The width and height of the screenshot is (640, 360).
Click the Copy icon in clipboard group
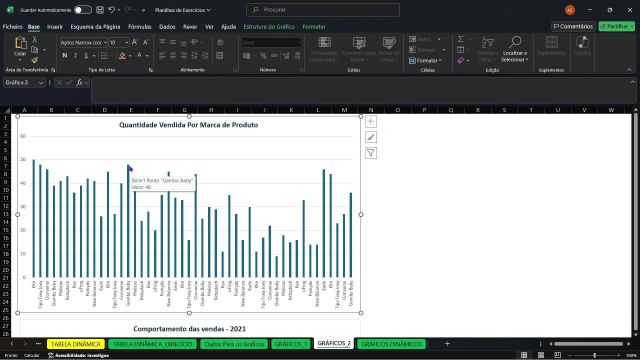click(35, 50)
